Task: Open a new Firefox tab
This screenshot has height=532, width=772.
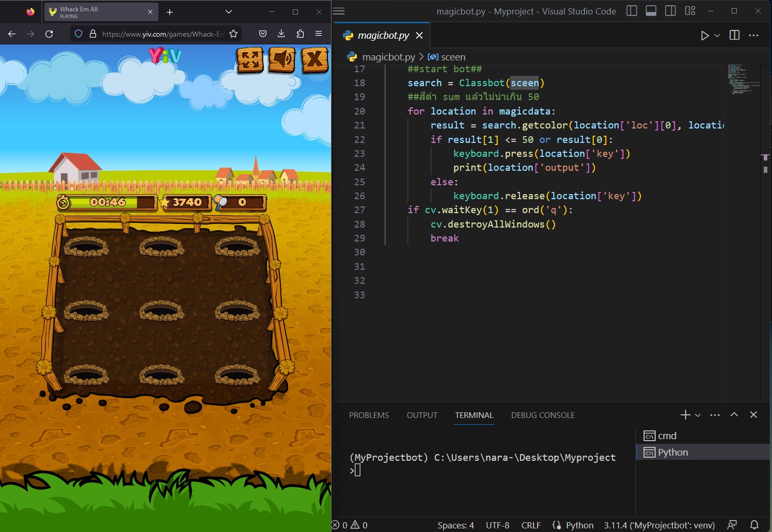Action: 170,12
